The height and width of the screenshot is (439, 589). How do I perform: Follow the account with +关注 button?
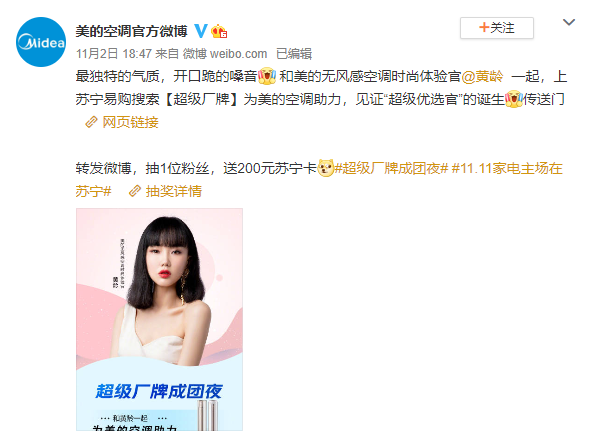click(497, 28)
